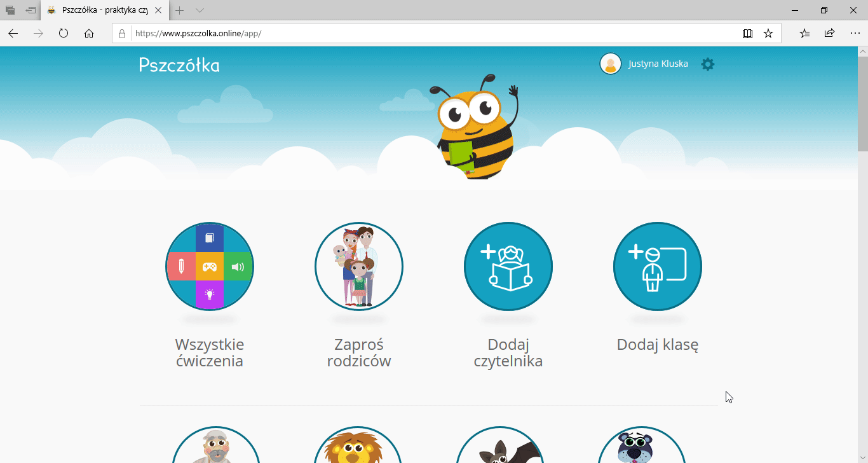Click the Wszystkie ćwiczenia label

[x=210, y=353]
